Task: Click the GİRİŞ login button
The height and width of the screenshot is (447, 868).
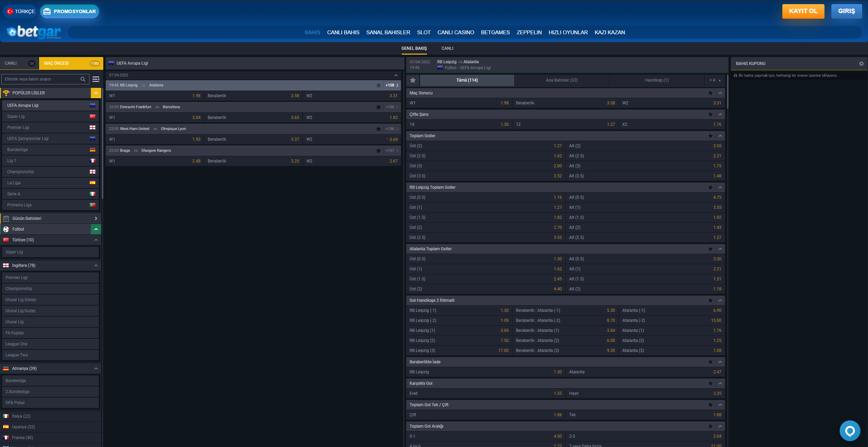Action: pyautogui.click(x=846, y=11)
